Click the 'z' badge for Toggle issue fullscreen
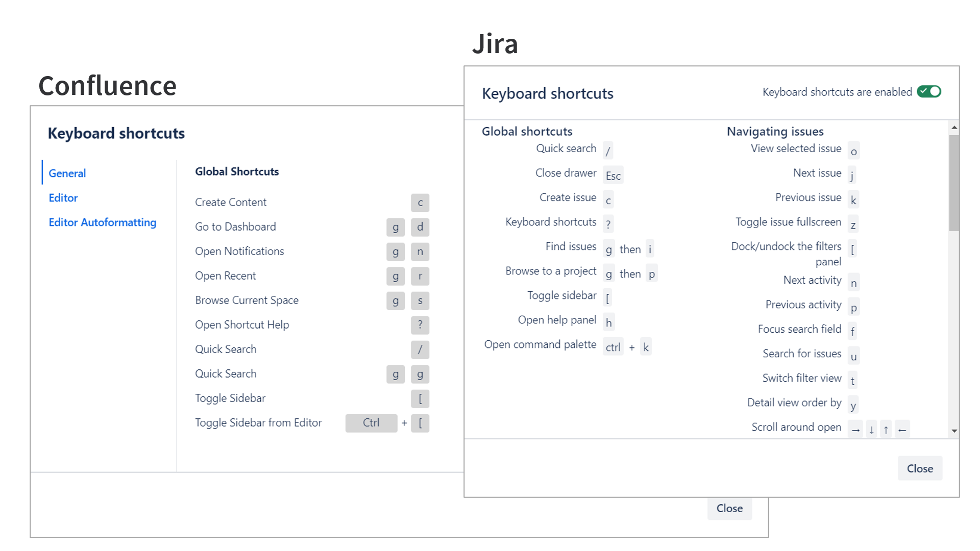 (853, 223)
